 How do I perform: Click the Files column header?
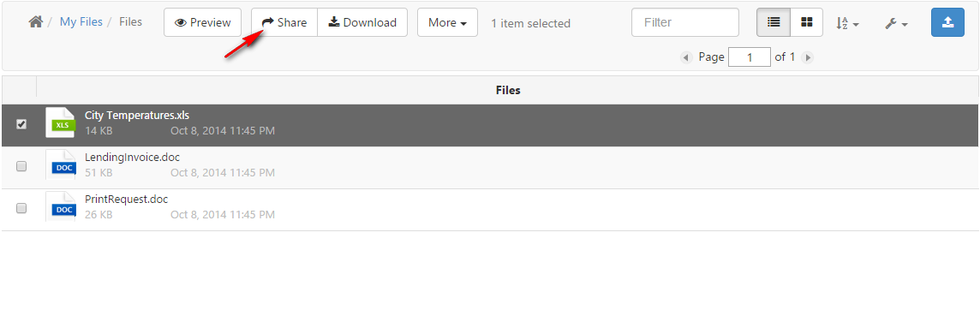(508, 90)
